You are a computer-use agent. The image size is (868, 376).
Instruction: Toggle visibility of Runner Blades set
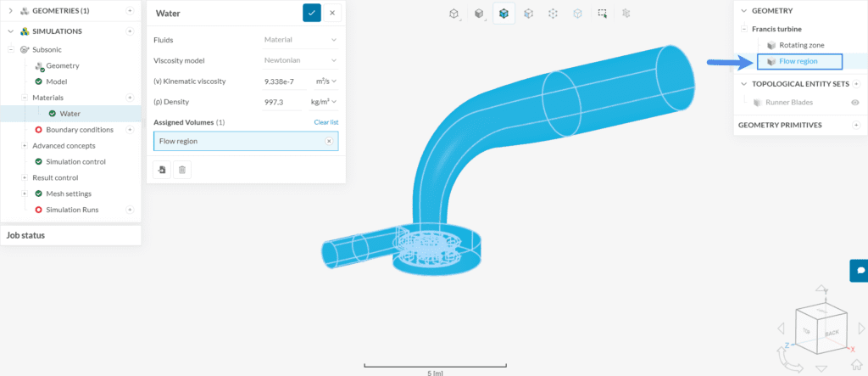pos(855,102)
